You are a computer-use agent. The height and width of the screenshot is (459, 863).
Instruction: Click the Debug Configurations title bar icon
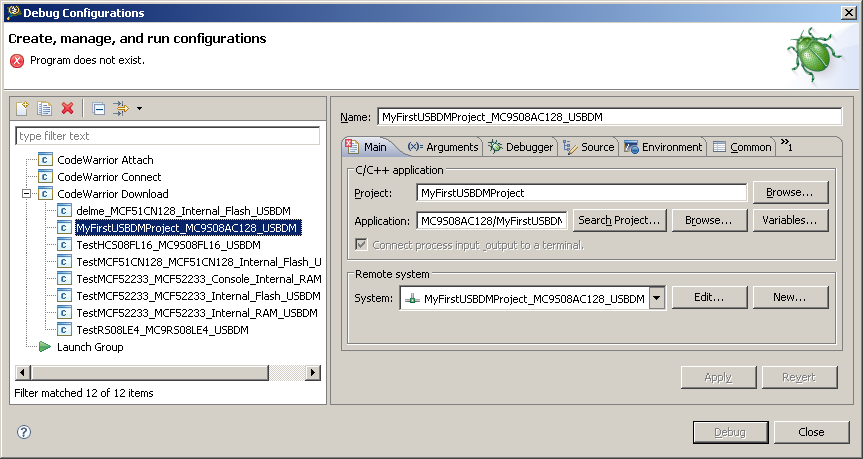(x=13, y=12)
